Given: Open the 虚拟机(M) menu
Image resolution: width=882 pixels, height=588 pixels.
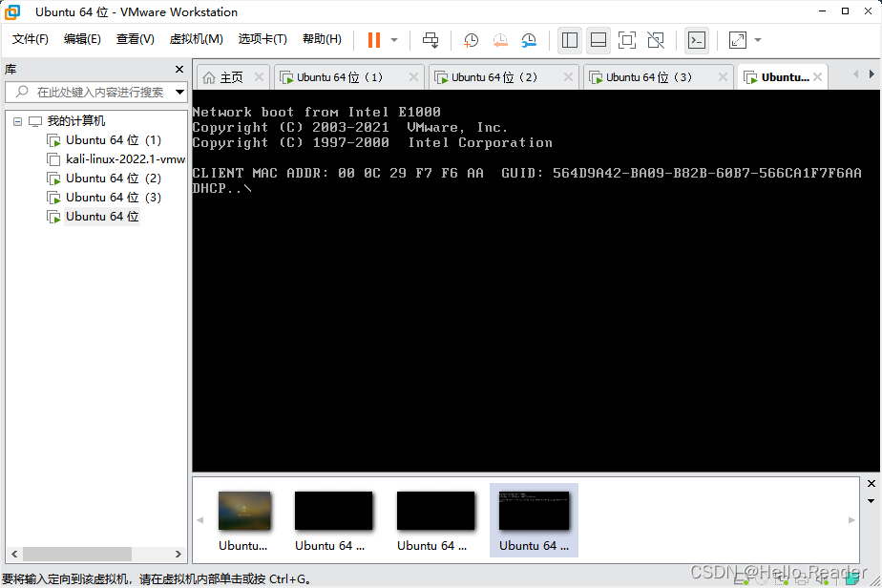Looking at the screenshot, I should [x=197, y=39].
